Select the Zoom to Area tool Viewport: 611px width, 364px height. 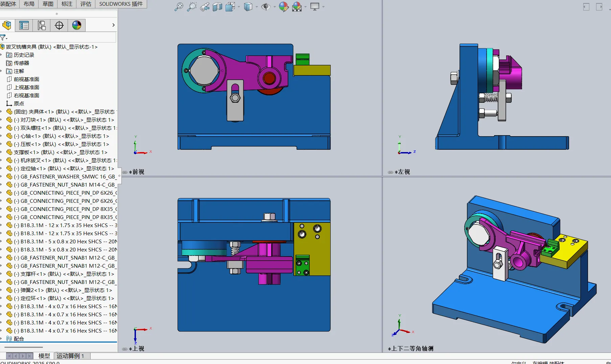[192, 6]
